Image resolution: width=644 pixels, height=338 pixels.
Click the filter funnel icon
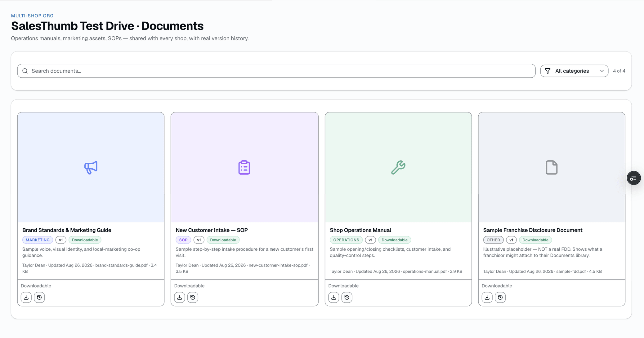click(548, 71)
